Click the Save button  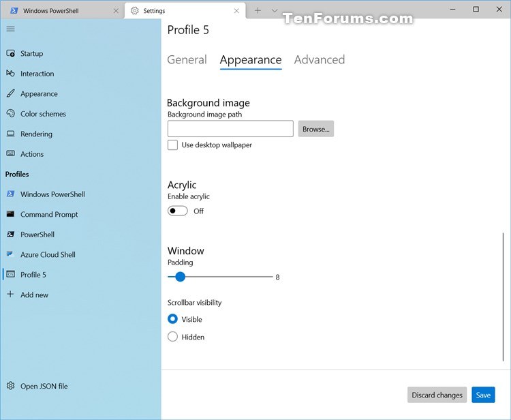[x=483, y=395]
